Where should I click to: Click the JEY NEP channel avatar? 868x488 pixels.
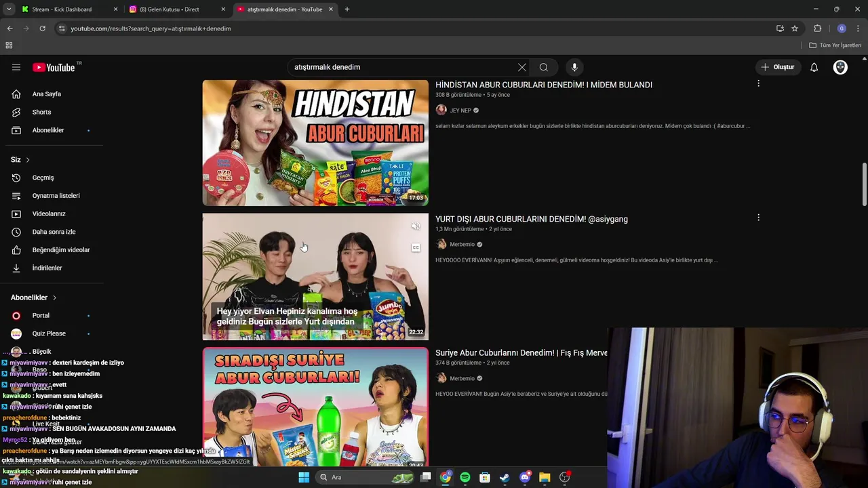coord(441,110)
